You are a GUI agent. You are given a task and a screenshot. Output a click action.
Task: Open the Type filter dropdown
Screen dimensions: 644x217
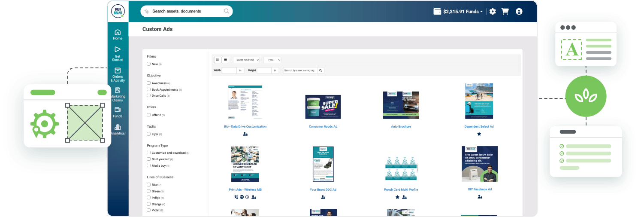tap(272, 60)
